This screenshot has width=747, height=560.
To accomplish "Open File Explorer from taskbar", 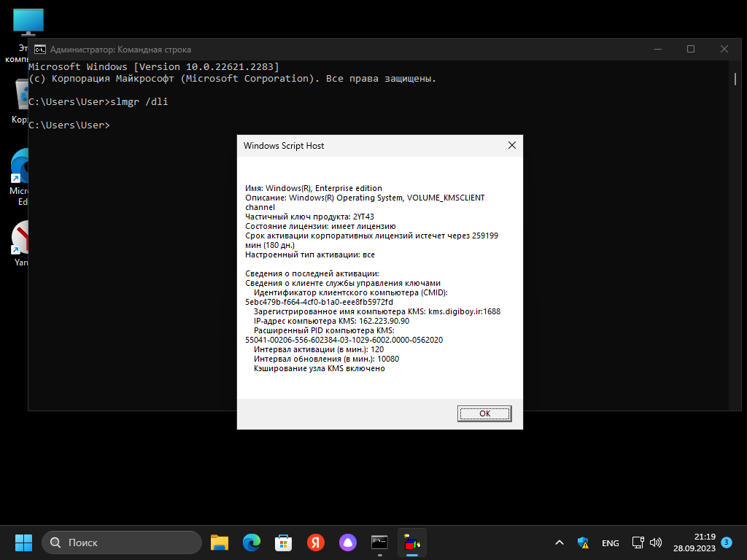I will [x=219, y=542].
